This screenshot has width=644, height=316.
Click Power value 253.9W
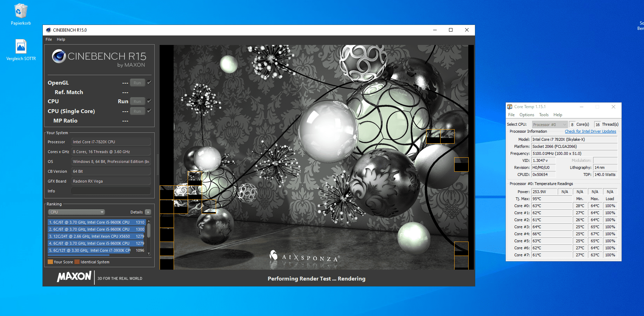pyautogui.click(x=544, y=192)
